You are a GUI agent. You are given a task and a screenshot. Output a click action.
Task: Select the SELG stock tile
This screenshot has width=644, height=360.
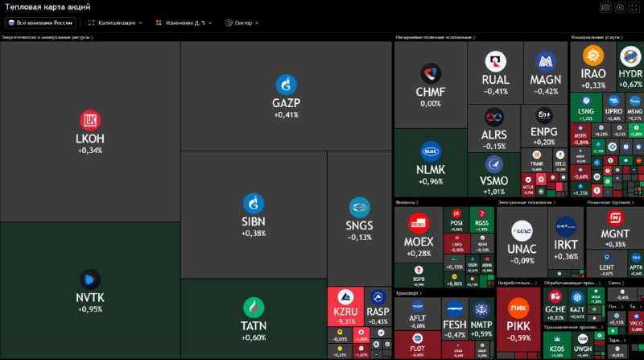tap(560, 160)
